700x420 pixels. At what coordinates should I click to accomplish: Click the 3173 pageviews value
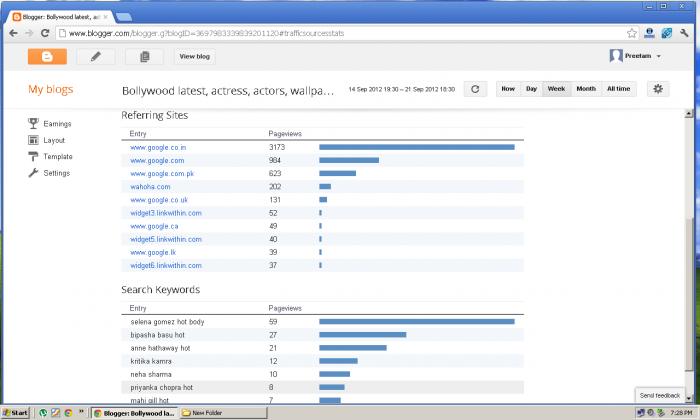click(x=277, y=147)
